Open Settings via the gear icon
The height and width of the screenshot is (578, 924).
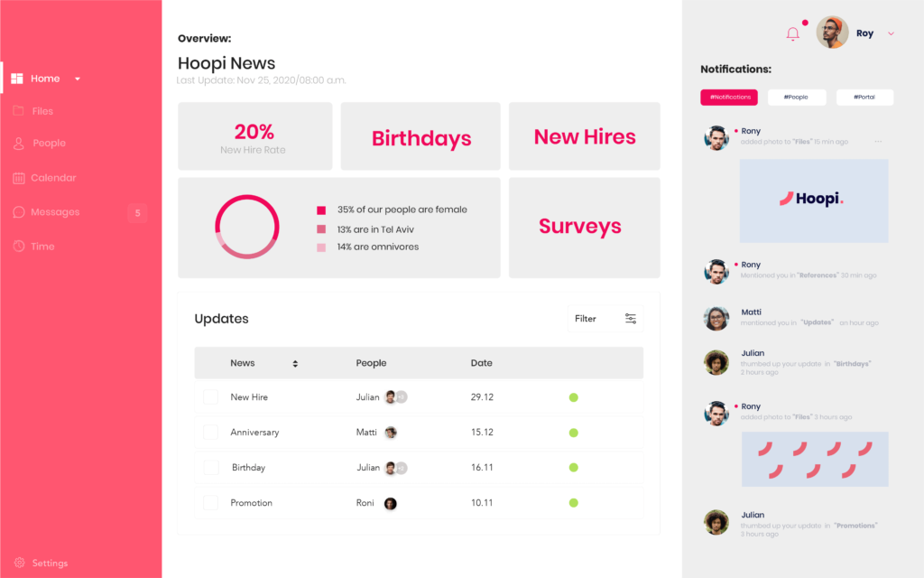[x=21, y=563]
